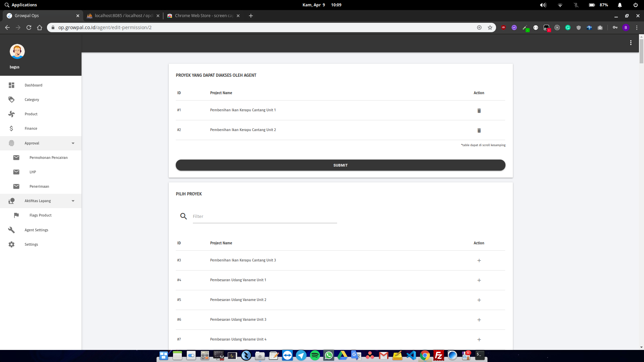Open Agent Settings wrench item
Image resolution: width=644 pixels, height=362 pixels.
[x=36, y=230]
